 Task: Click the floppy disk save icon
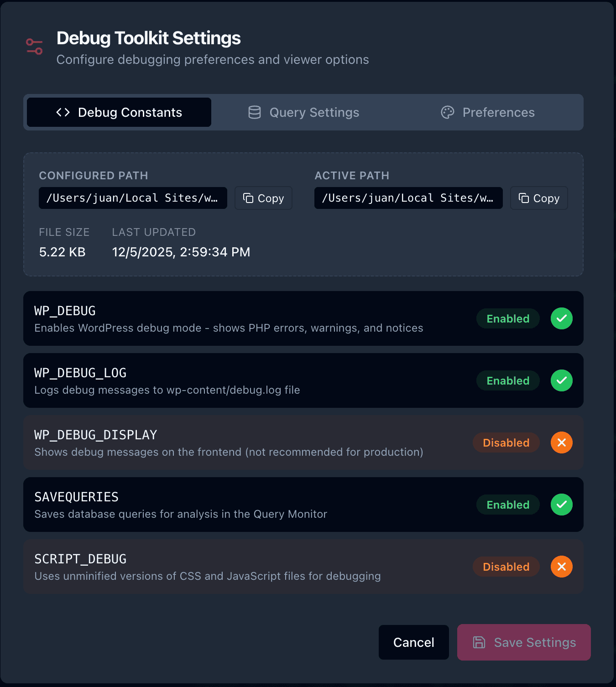(x=479, y=642)
